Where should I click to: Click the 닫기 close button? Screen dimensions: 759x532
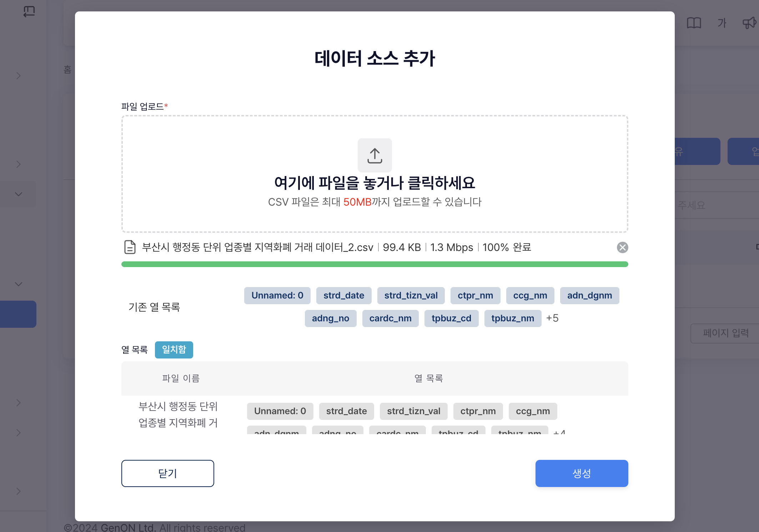167,473
